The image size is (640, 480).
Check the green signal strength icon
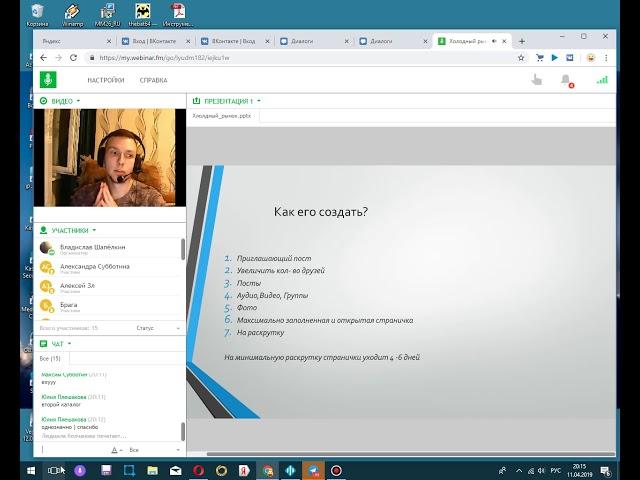(x=602, y=80)
